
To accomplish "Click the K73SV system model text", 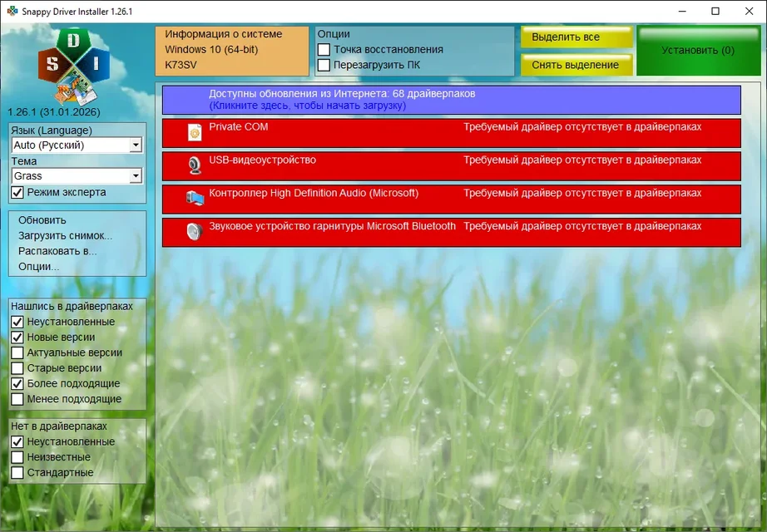I will 181,65.
